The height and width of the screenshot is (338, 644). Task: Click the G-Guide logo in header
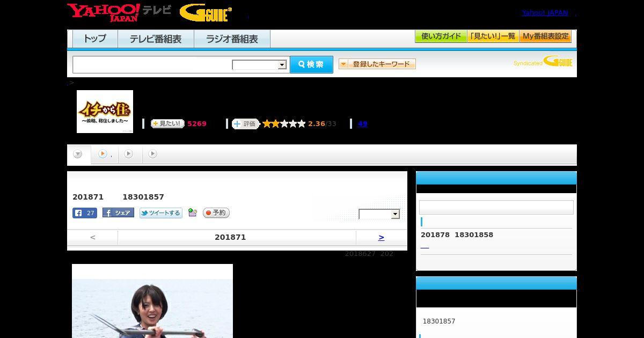click(206, 12)
